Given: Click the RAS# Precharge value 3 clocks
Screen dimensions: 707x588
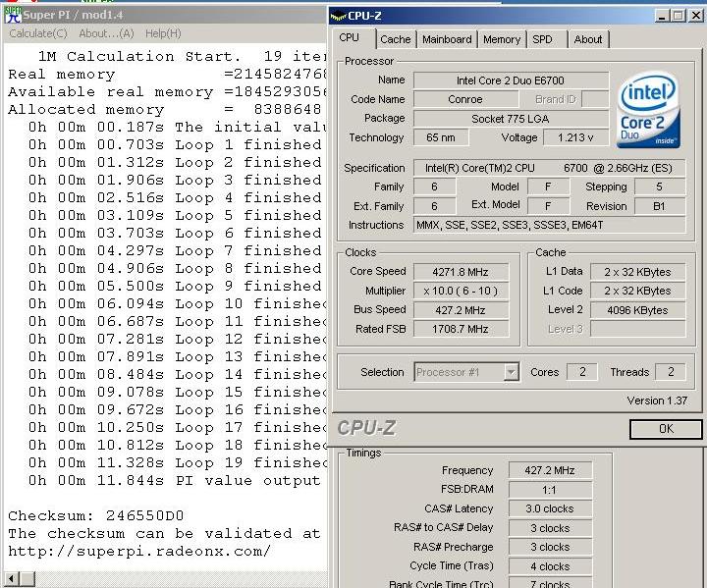Looking at the screenshot, I should coord(550,547).
